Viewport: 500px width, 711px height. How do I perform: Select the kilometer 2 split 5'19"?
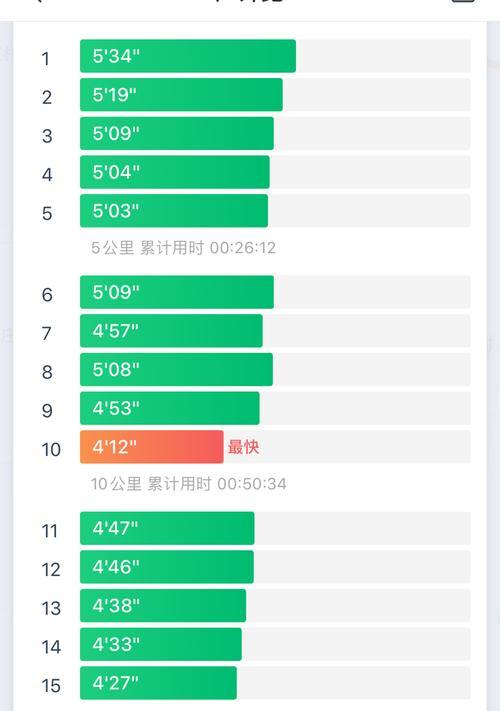pyautogui.click(x=181, y=95)
